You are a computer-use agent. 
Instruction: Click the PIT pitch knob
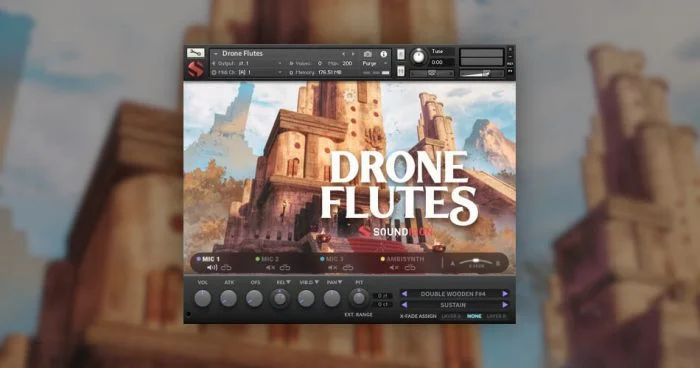[x=358, y=298]
